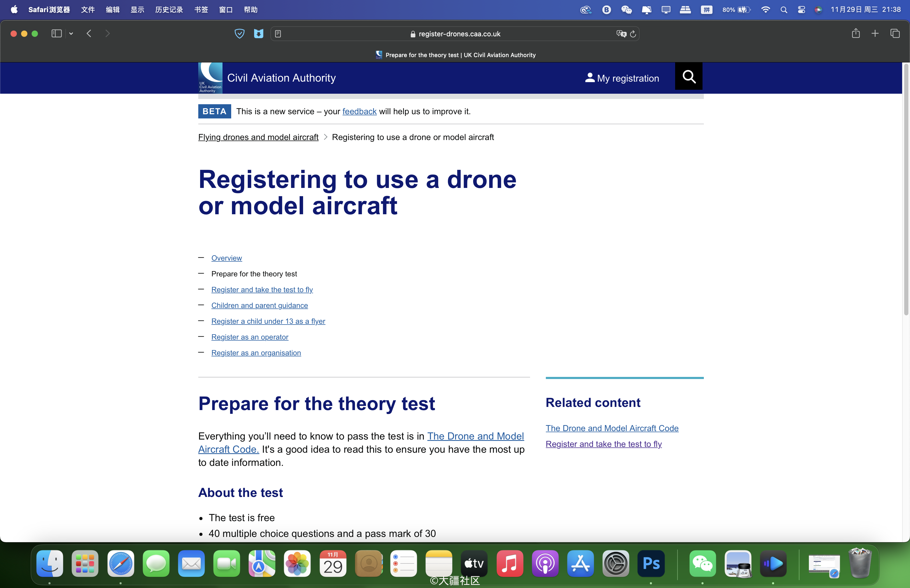Screen dimensions: 910x588
Task: Open Maps from the Dock
Action: pos(261,564)
